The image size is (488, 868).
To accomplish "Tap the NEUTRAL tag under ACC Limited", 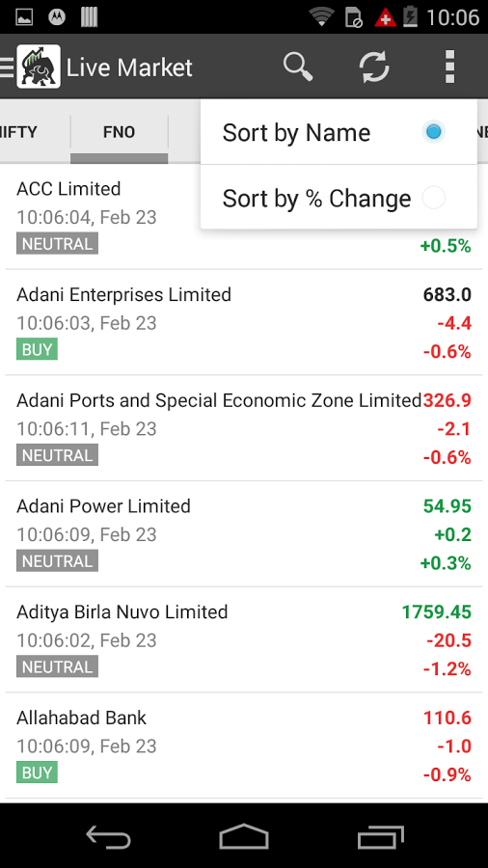I will tap(57, 244).
